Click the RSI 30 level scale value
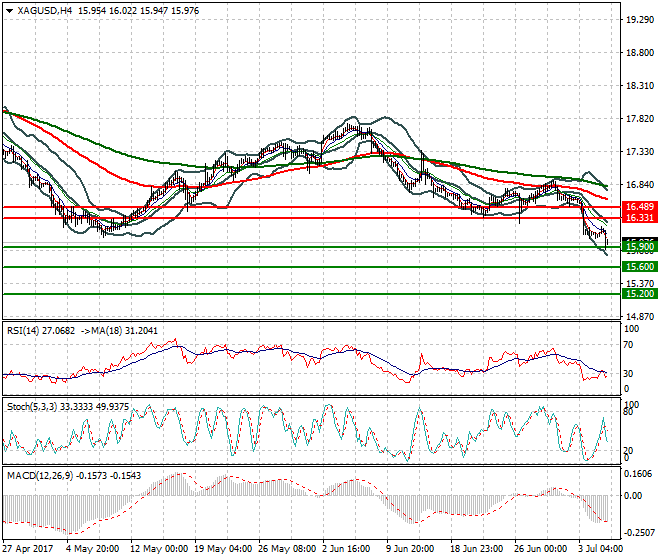 point(628,373)
